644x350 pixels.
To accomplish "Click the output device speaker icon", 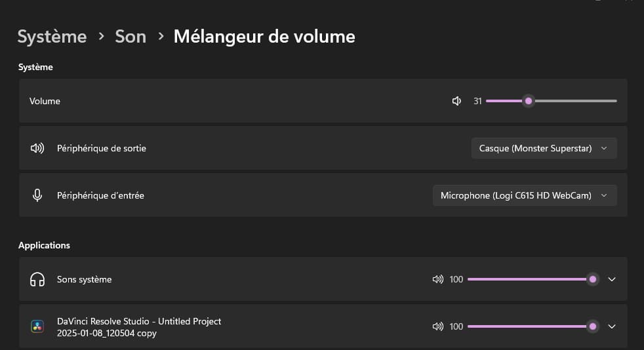I will [37, 148].
